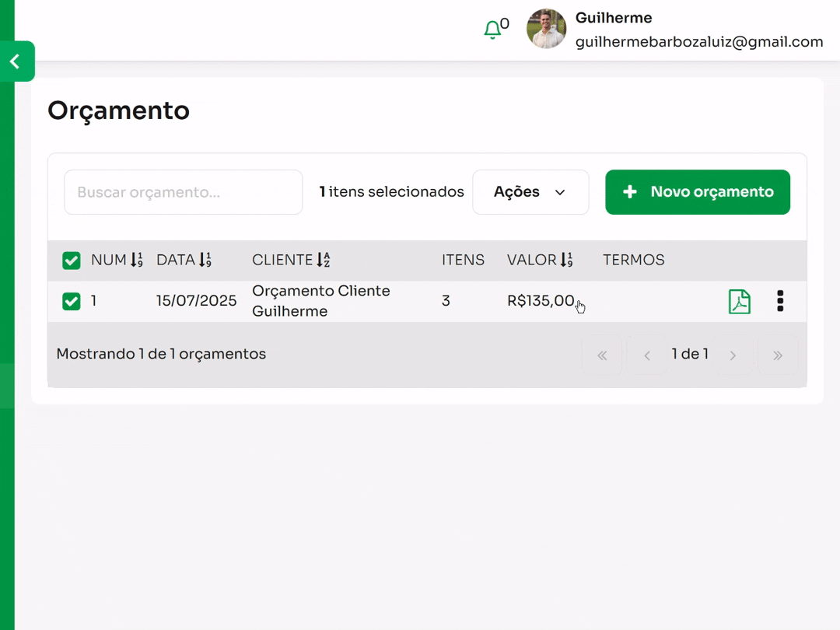Image resolution: width=840 pixels, height=630 pixels.
Task: Expand the sidebar with arrow button
Action: 16,61
